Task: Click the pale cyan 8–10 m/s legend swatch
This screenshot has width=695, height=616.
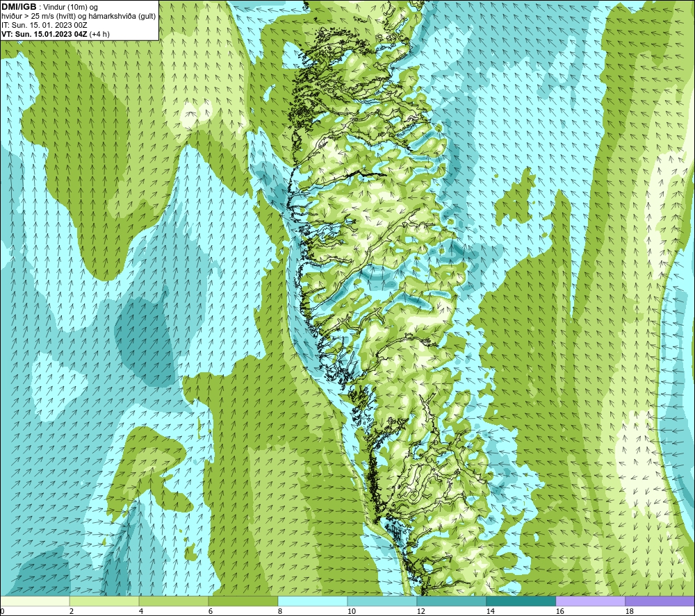Action: pos(313,601)
